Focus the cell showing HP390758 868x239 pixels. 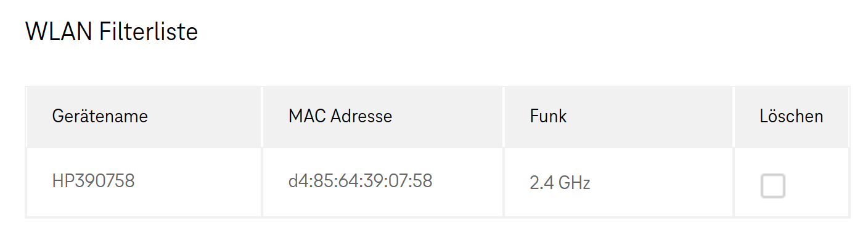pyautogui.click(x=144, y=182)
